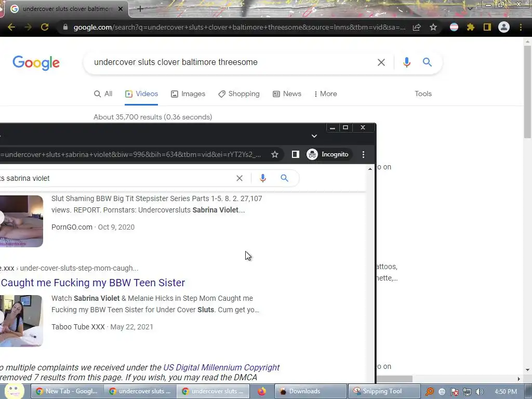
Task: Open the network tray icon
Action: pyautogui.click(x=467, y=392)
